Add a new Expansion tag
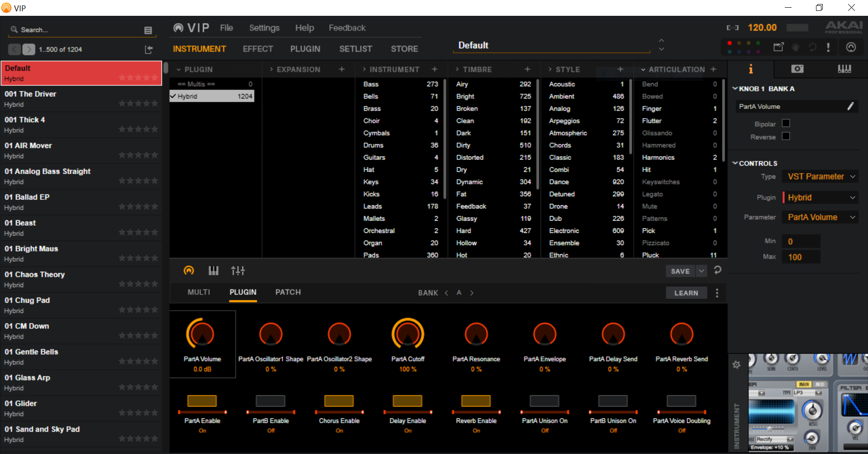Screen dimensions: 868x454 tap(342, 69)
